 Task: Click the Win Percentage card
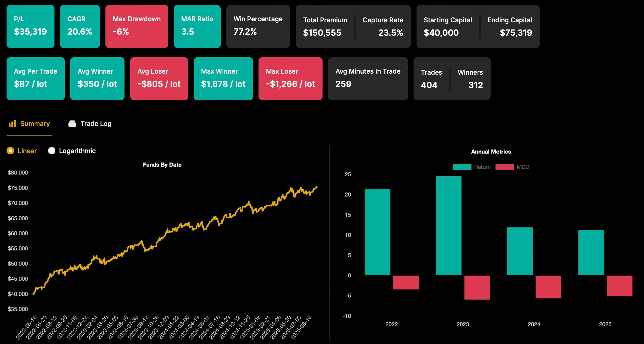click(258, 26)
